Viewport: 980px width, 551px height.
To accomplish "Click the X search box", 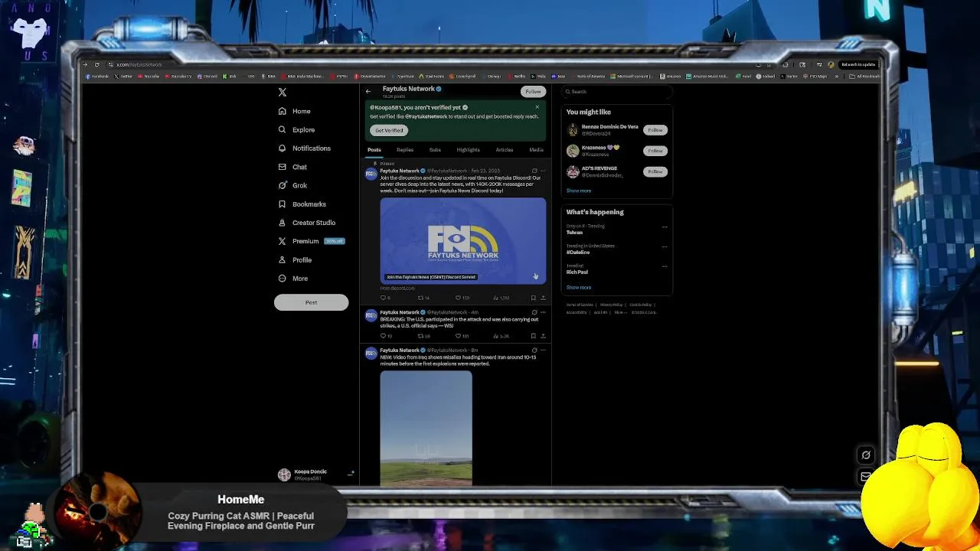I will (617, 92).
